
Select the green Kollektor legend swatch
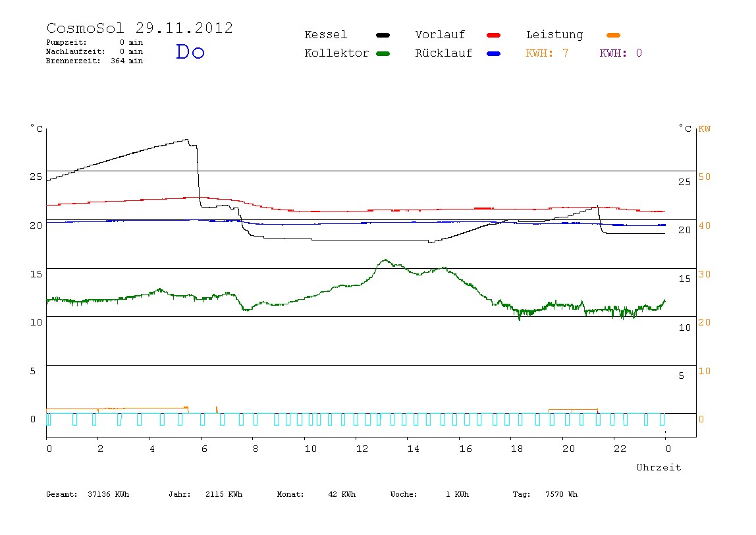(x=383, y=53)
